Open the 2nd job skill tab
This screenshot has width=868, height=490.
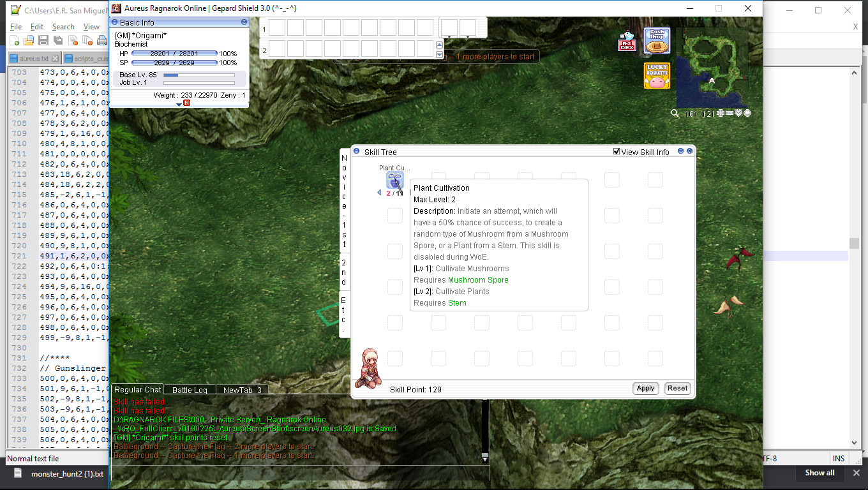tap(344, 272)
